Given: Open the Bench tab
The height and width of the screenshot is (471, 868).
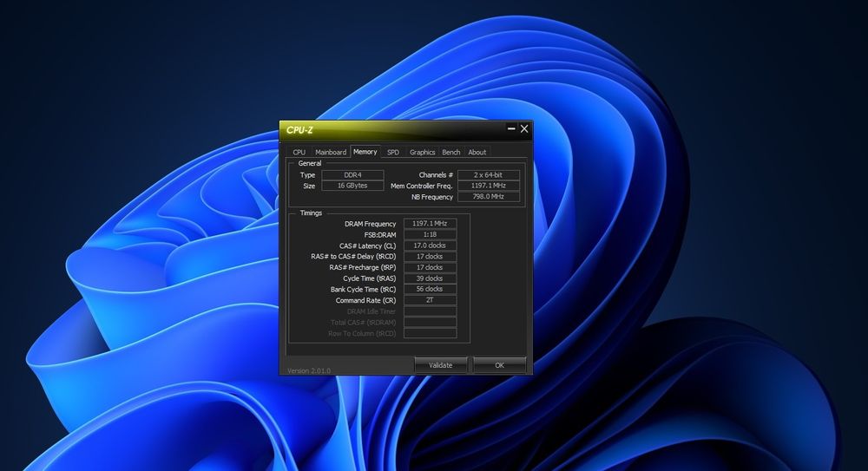Looking at the screenshot, I should pyautogui.click(x=451, y=152).
